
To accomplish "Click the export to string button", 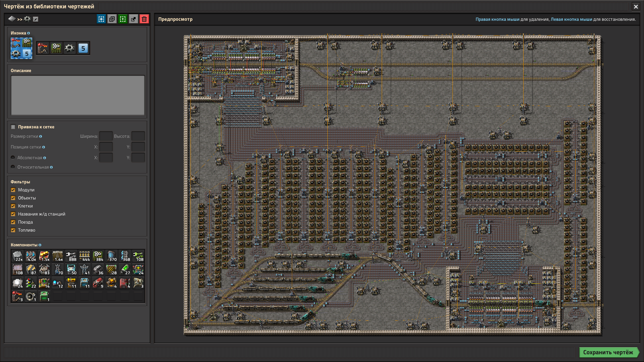I will [x=133, y=19].
